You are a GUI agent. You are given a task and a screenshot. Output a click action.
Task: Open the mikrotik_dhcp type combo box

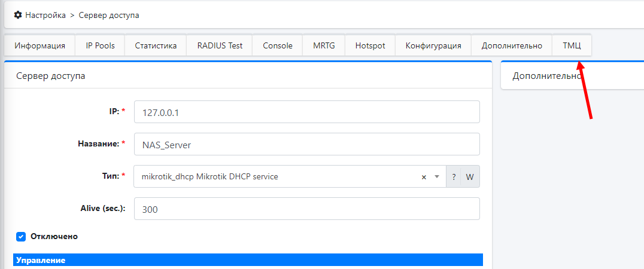point(275,177)
